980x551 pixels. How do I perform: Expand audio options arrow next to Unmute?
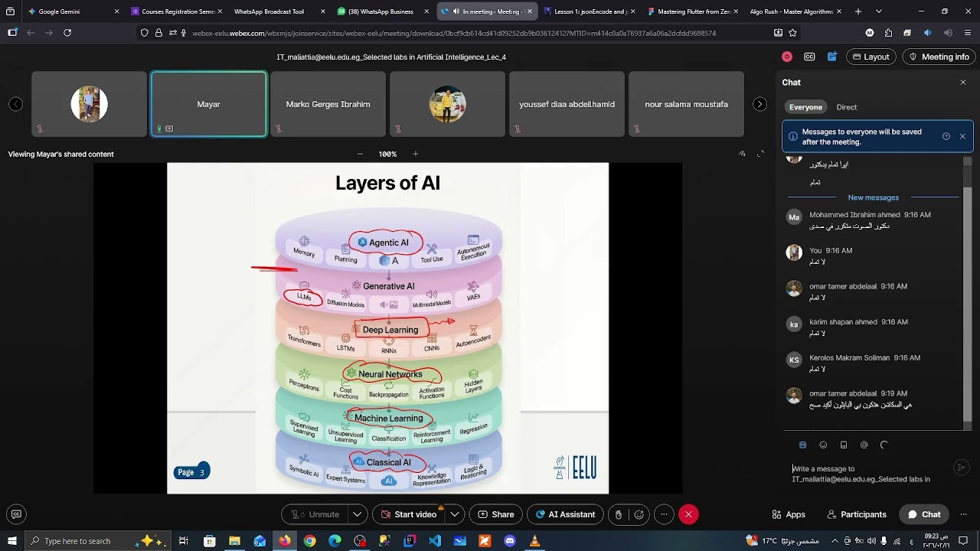[358, 514]
